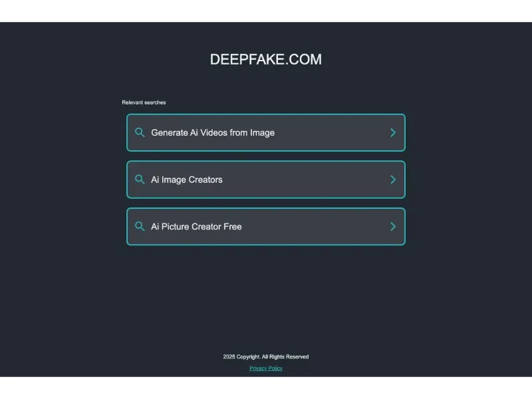
Task: Click the arrow icon on the 'Ai Image Creators' row
Action: pos(392,179)
